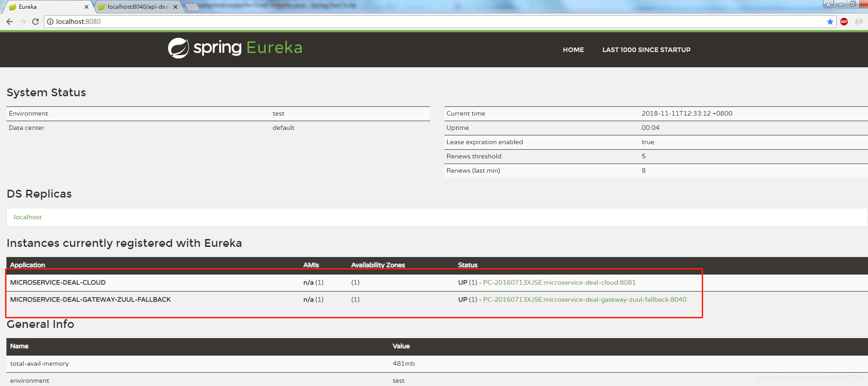The image size is (868, 386).
Task: Select the Data center value default
Action: click(283, 128)
